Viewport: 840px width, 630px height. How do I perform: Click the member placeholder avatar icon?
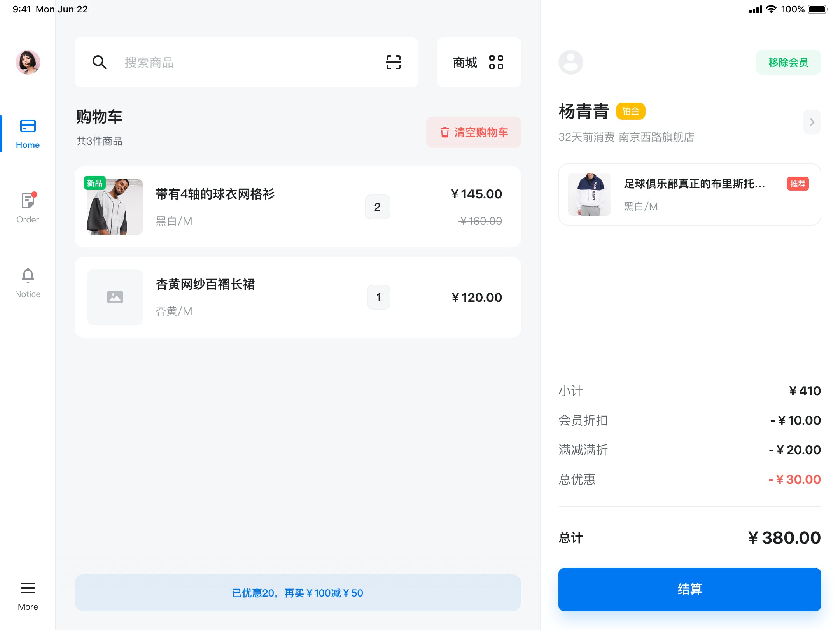tap(570, 62)
